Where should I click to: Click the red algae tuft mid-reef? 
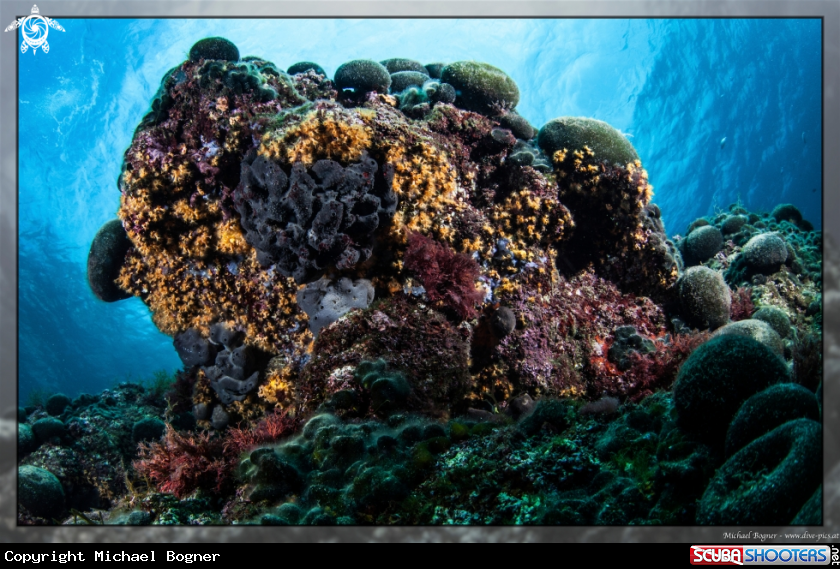[x=443, y=275]
